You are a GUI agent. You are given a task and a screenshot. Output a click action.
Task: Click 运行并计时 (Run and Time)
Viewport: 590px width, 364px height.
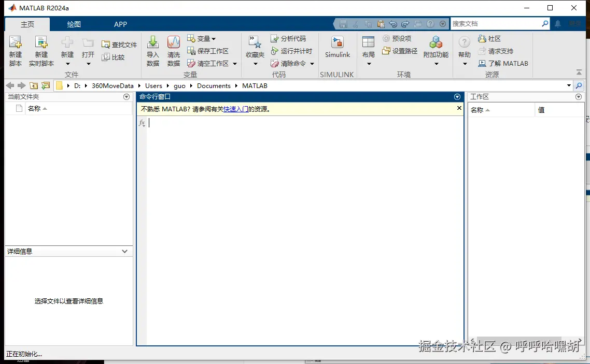(291, 51)
